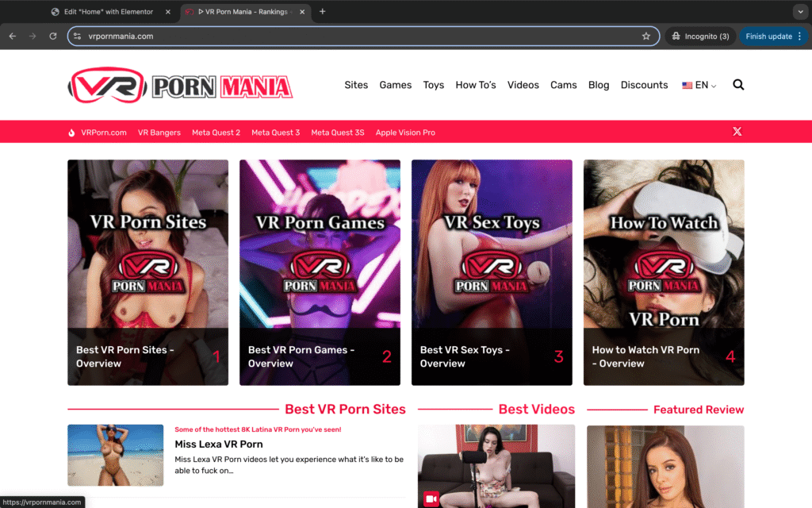Open the Meta Quest 3S link
This screenshot has width=812, height=508.
click(x=338, y=133)
